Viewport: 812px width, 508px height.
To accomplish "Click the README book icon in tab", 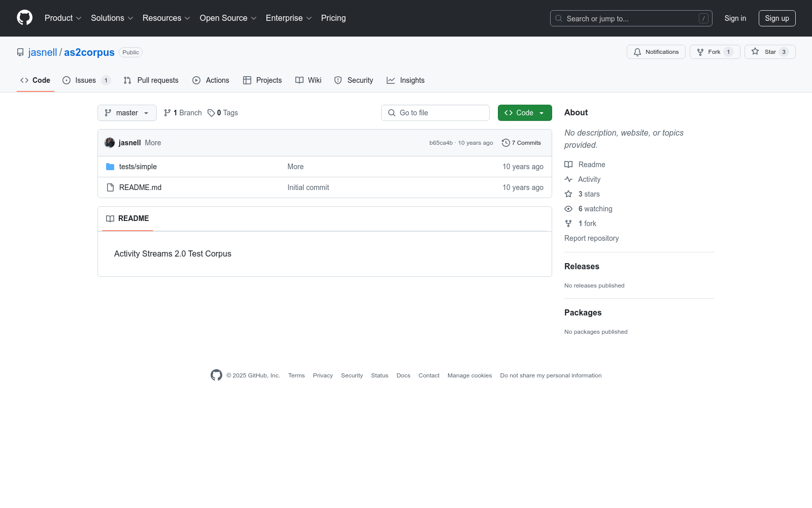I will [110, 218].
